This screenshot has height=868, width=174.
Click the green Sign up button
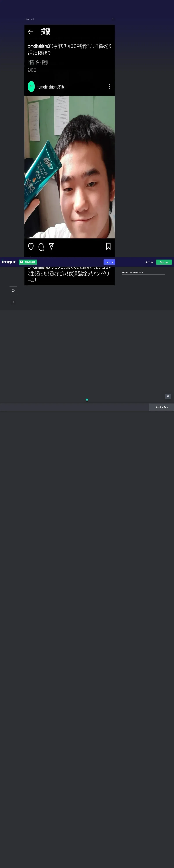164,262
